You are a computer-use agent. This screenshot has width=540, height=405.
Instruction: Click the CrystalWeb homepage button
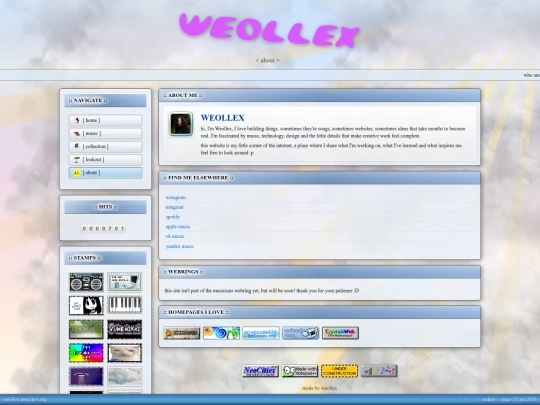340,333
